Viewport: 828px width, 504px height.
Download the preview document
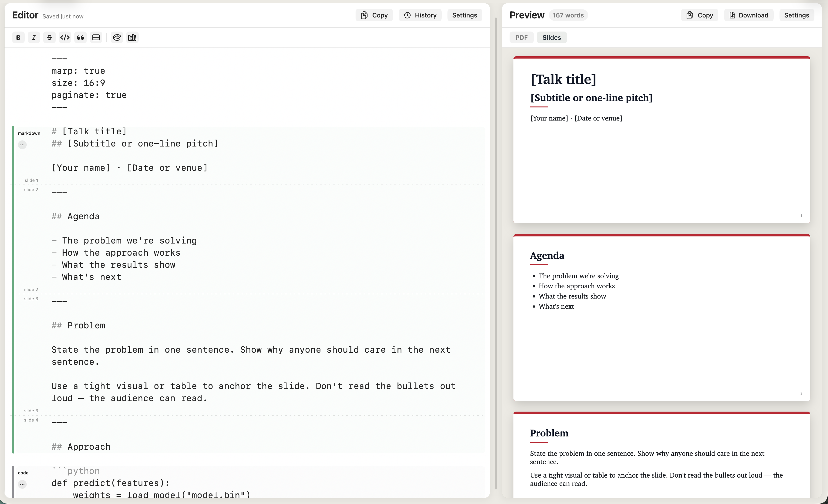point(749,15)
